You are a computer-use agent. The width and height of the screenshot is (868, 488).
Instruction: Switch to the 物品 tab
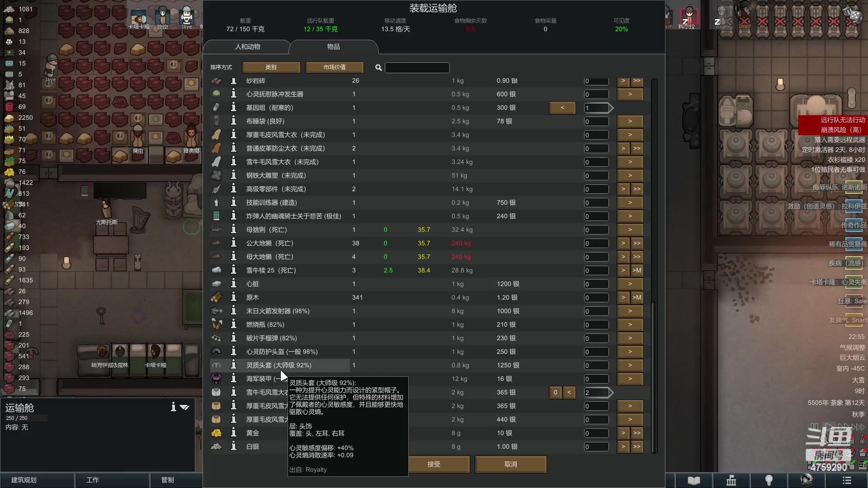coord(333,47)
